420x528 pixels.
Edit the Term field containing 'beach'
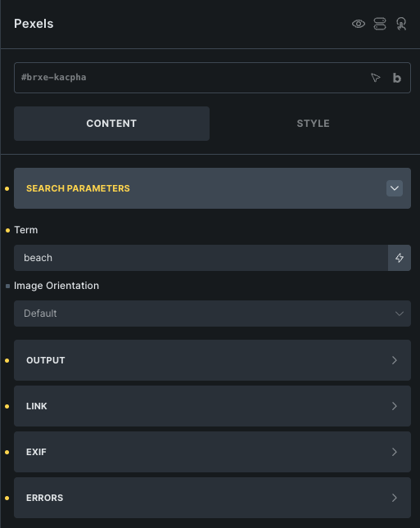201,258
